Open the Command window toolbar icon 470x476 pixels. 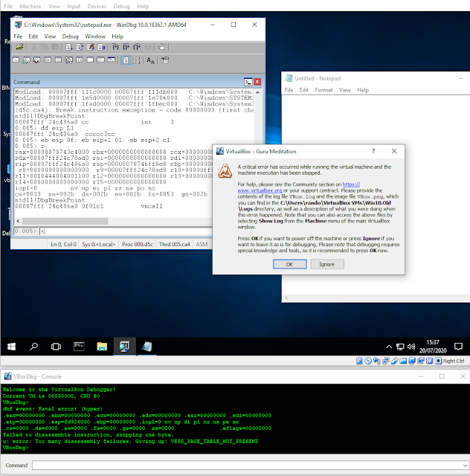(16, 59)
